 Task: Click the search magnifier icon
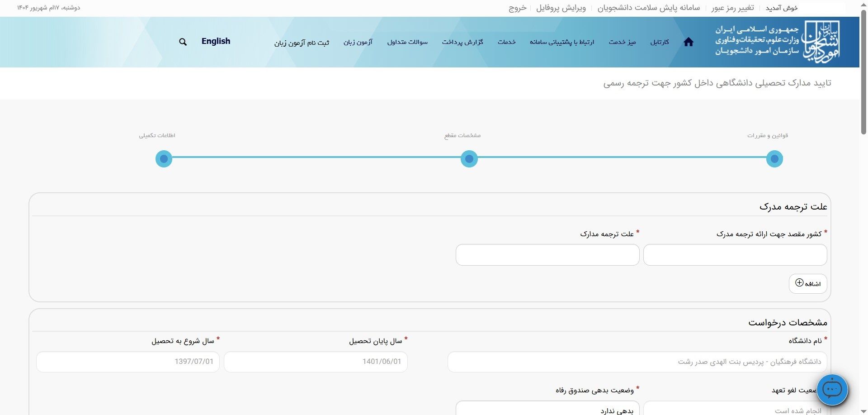point(183,42)
